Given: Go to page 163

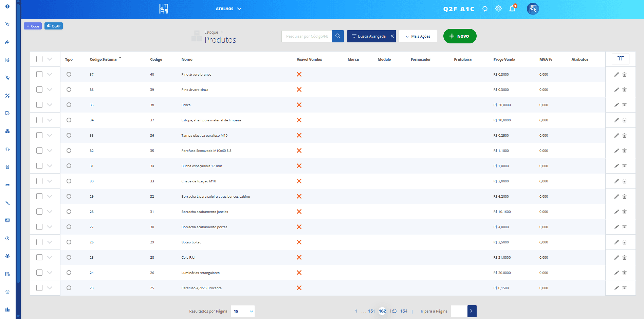Looking at the screenshot, I should pyautogui.click(x=393, y=311).
